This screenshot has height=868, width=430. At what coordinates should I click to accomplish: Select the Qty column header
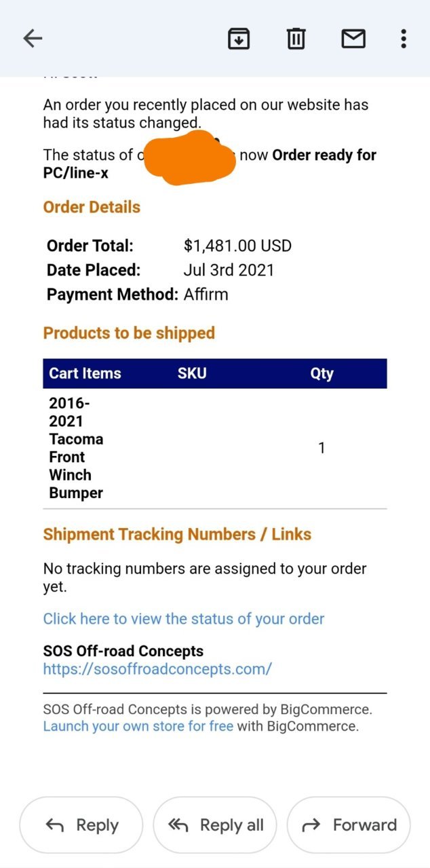point(321,373)
